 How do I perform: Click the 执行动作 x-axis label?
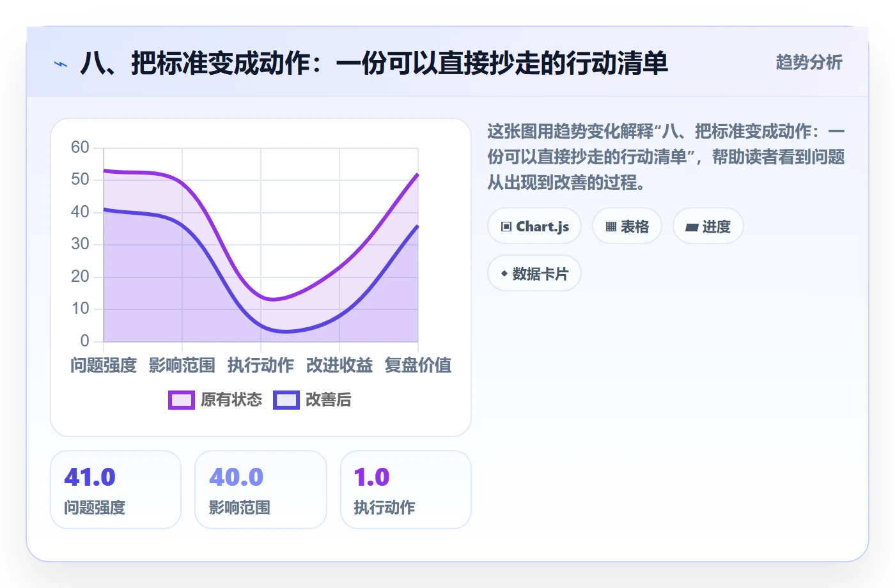261,366
